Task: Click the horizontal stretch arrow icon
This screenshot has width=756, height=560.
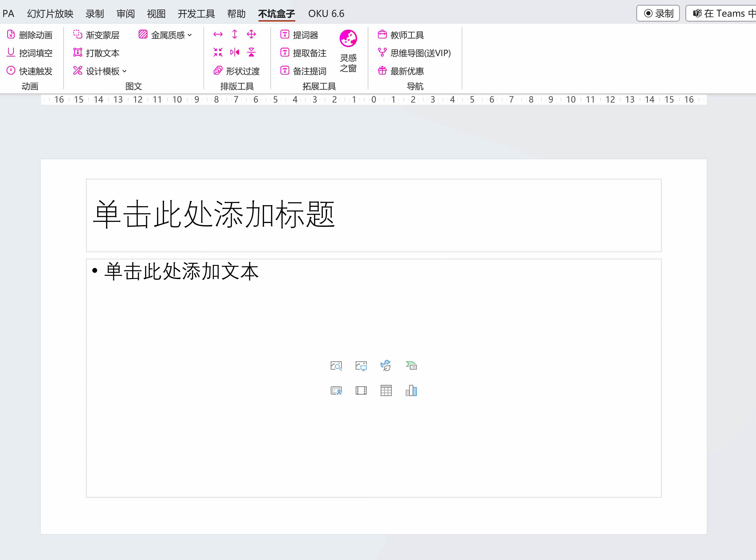Action: click(218, 34)
